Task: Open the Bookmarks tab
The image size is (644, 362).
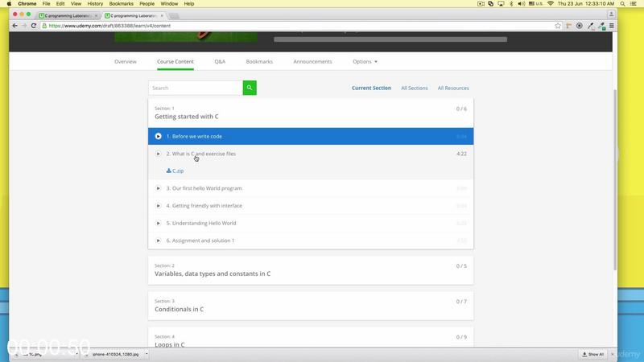Action: pos(259,62)
